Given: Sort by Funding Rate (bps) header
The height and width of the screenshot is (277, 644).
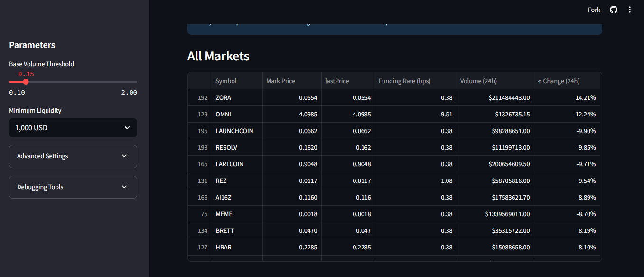Looking at the screenshot, I should point(404,81).
